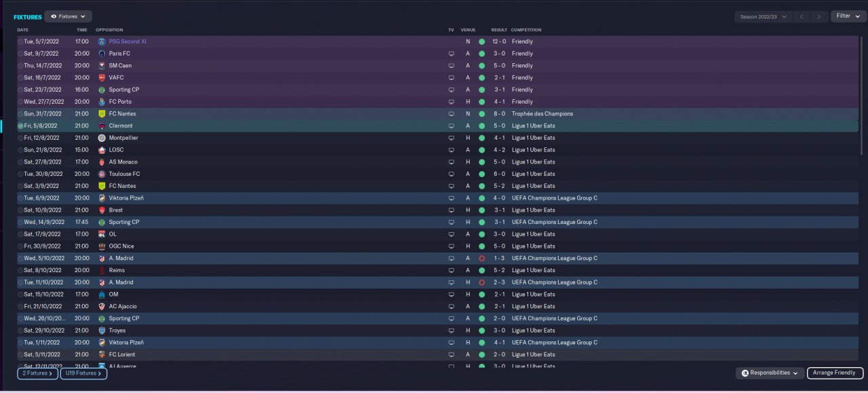The width and height of the screenshot is (868, 393).
Task: Click the FC Porto club crest
Action: (102, 102)
